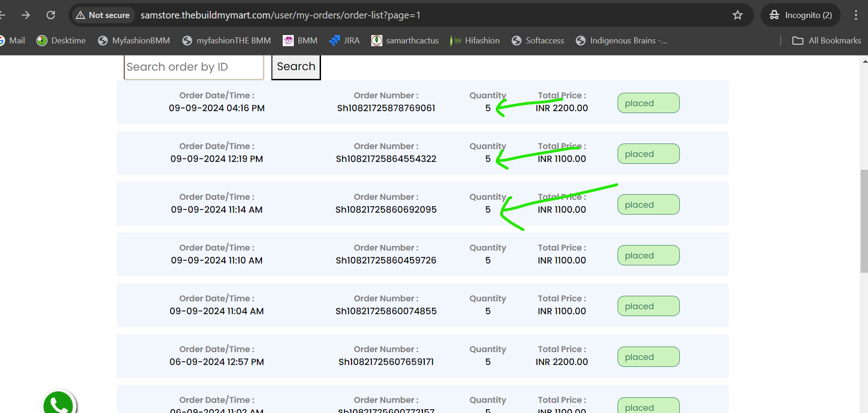The width and height of the screenshot is (868, 413).
Task: Open the Desktime bookmark
Action: (61, 41)
